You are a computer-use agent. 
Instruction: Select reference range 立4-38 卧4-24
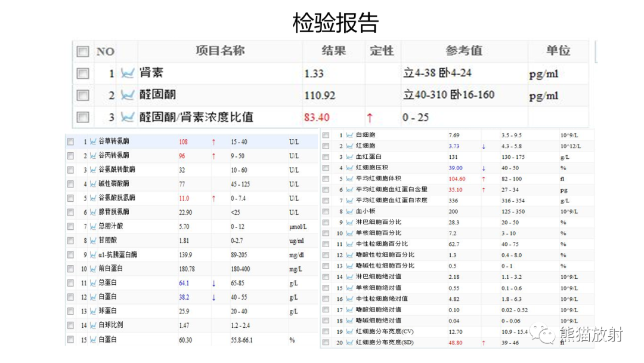(437, 73)
